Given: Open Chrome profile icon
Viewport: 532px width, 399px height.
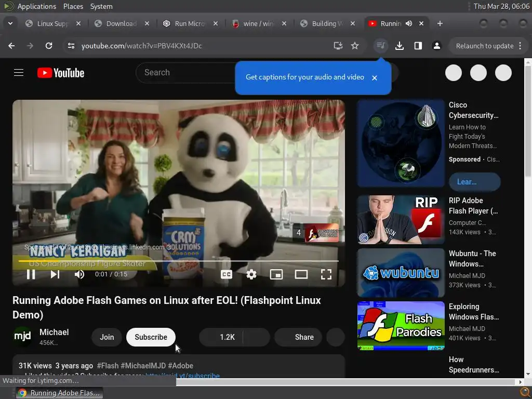Looking at the screenshot, I should point(436,46).
